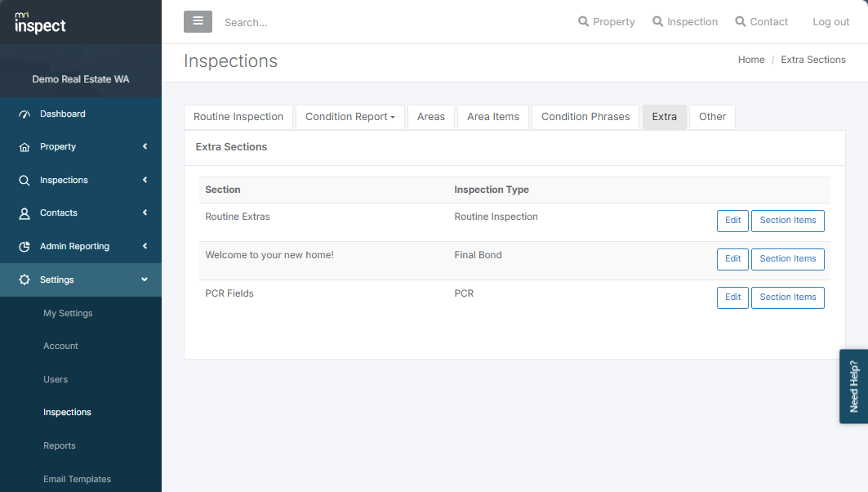Switch to the Areas tab
868x492 pixels.
pos(430,117)
